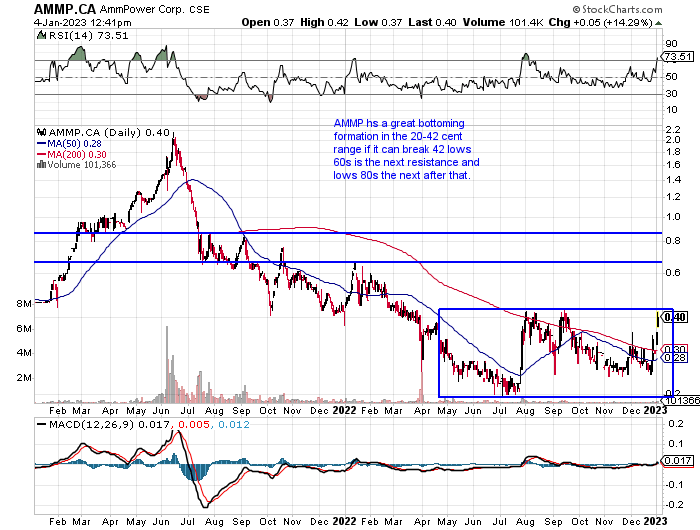Click the High 0.42 value

[324, 22]
